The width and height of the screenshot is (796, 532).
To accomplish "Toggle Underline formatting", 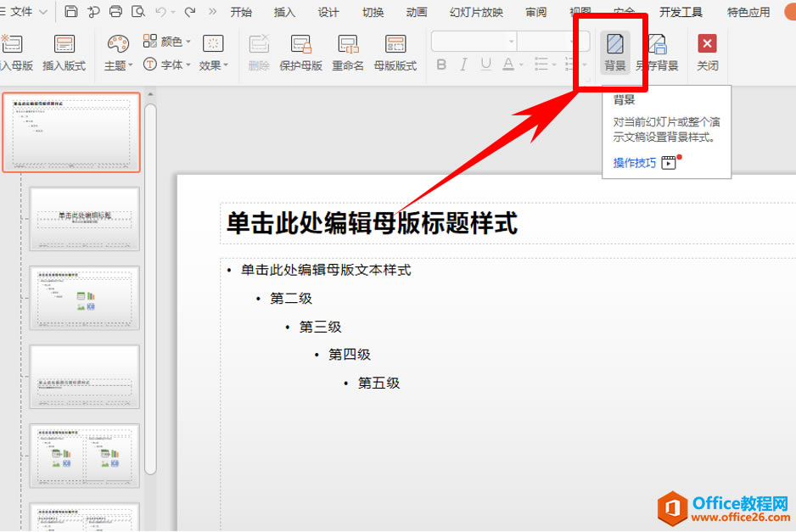I will click(485, 64).
